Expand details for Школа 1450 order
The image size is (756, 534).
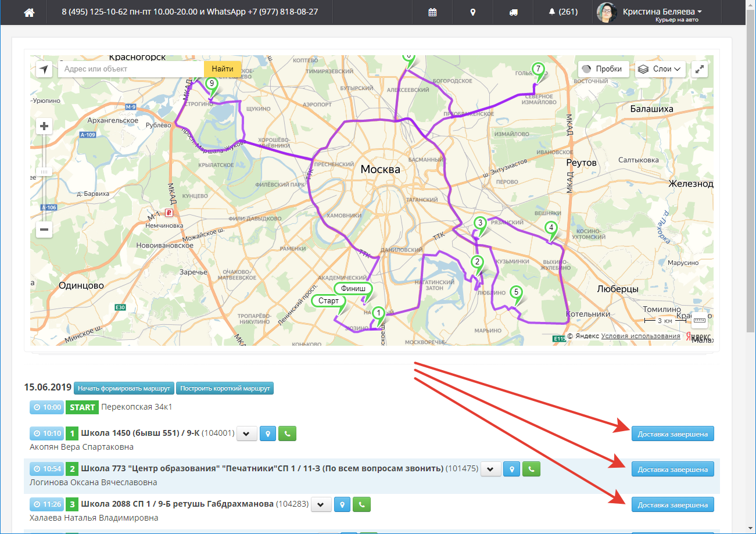pyautogui.click(x=247, y=433)
